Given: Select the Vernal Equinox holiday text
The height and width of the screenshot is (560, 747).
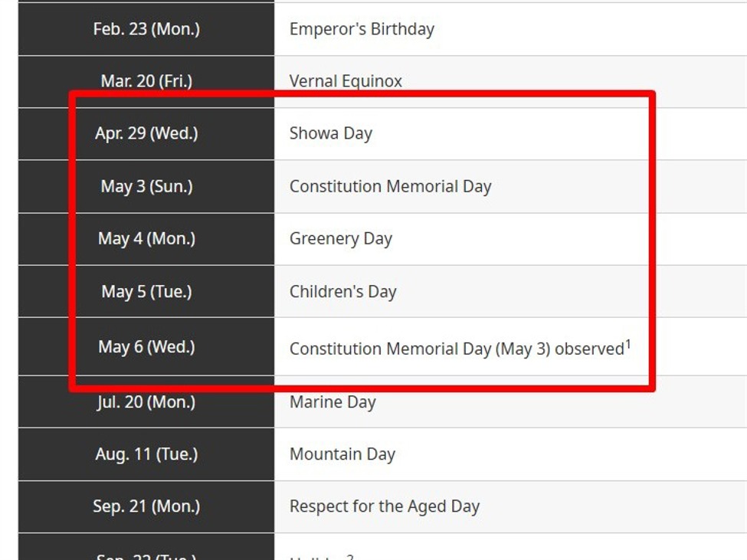Looking at the screenshot, I should click(x=346, y=81).
